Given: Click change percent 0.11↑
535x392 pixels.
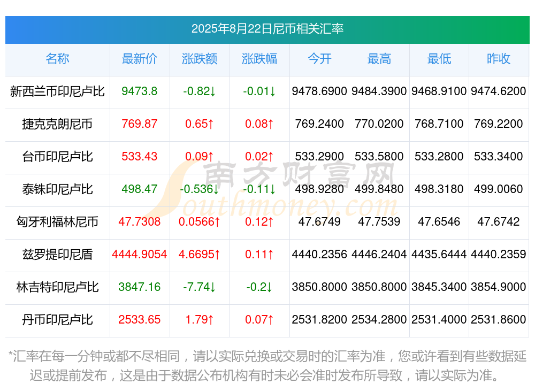Looking at the screenshot, I should (259, 254).
